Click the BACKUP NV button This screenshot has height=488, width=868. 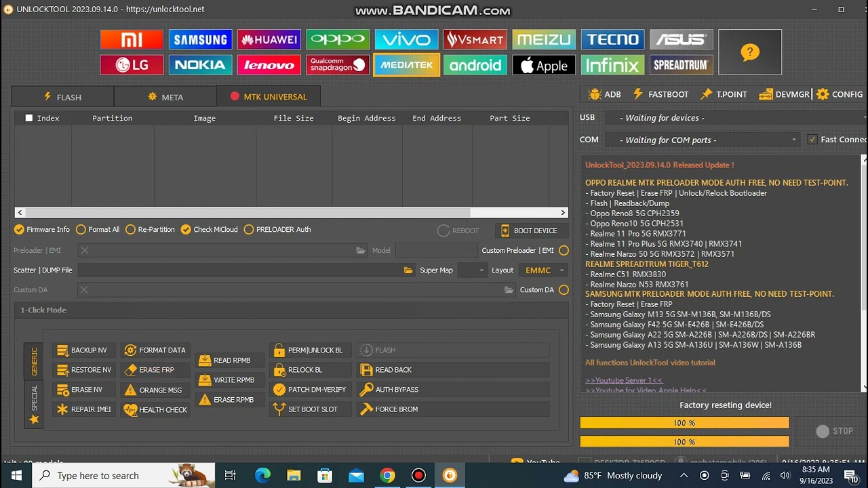click(83, 350)
